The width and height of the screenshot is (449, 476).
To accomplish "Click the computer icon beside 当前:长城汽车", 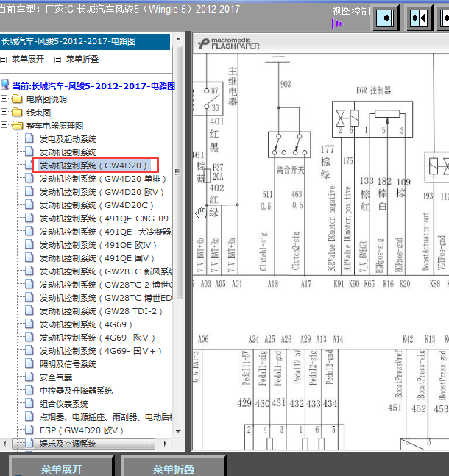I will (5, 85).
